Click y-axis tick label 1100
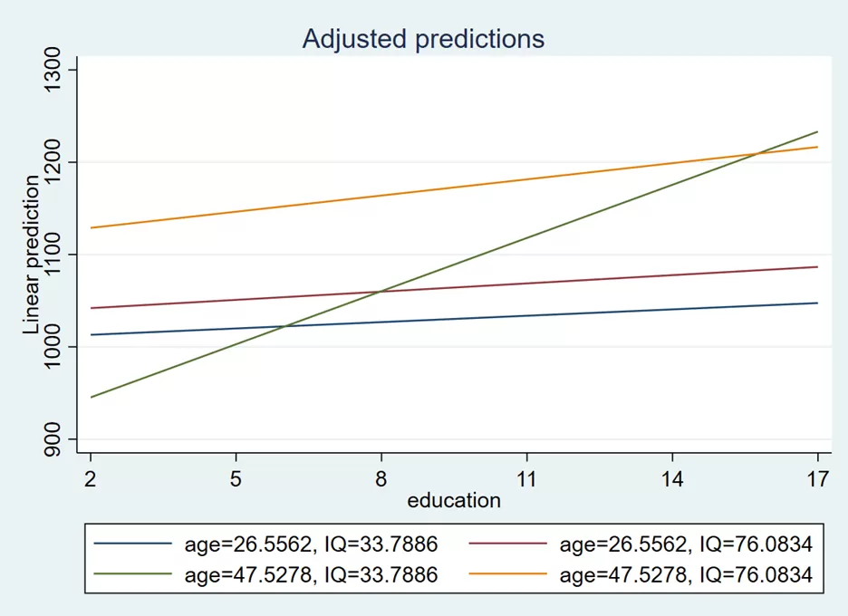 tap(56, 255)
